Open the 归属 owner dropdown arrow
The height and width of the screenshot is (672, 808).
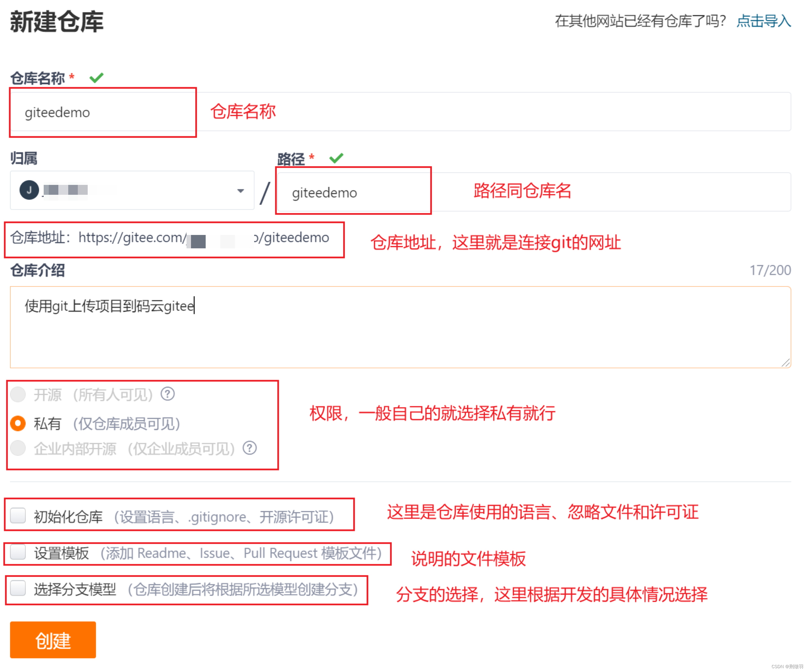(x=241, y=191)
